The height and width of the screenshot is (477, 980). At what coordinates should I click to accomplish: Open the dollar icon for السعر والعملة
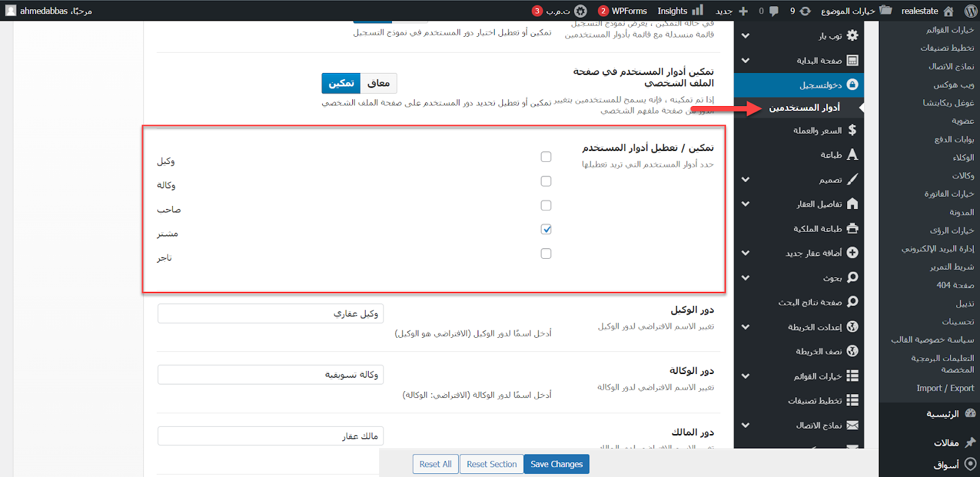tap(852, 130)
